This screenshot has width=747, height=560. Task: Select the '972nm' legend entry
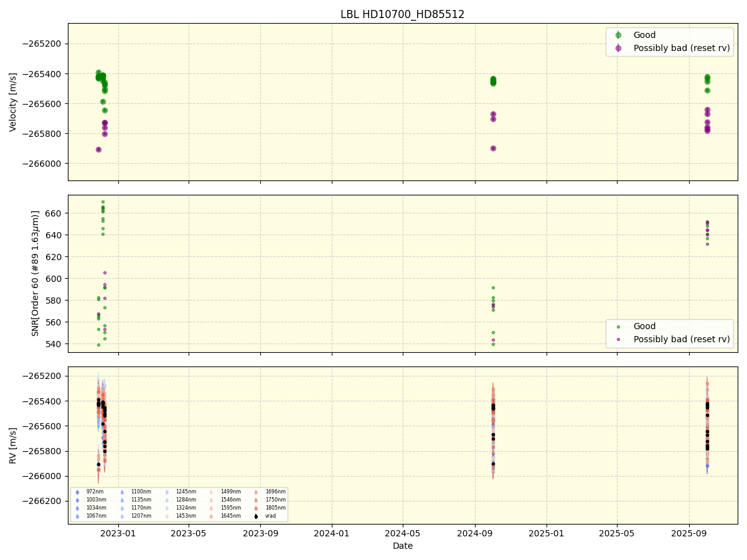(95, 492)
